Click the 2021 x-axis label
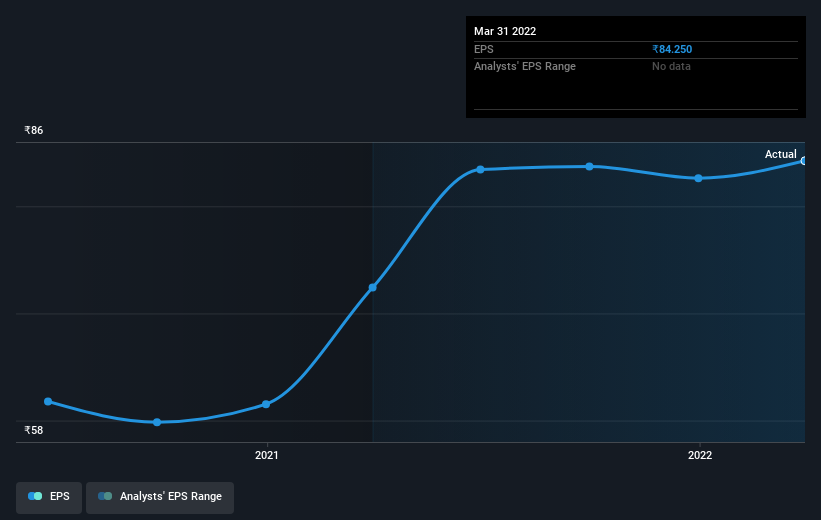This screenshot has width=821, height=520. (x=267, y=456)
